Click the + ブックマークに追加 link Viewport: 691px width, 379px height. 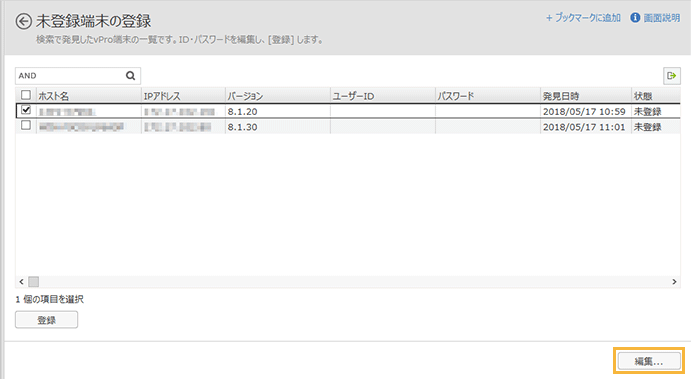[x=583, y=18]
